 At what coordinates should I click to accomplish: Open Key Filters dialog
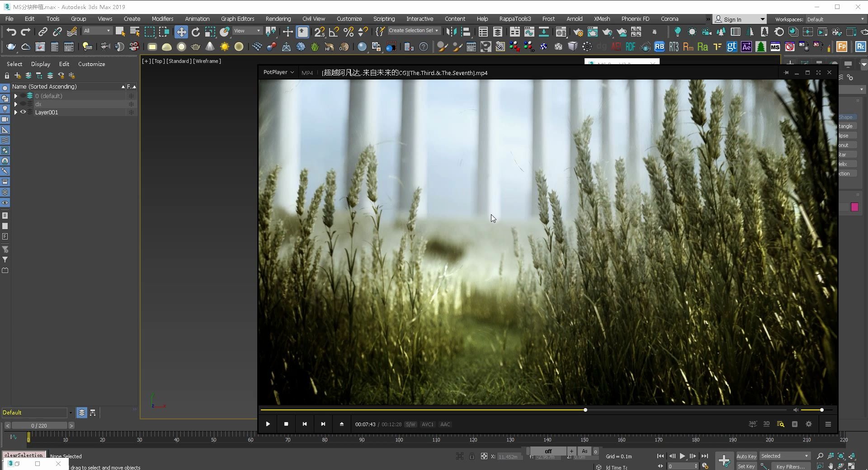coord(790,466)
